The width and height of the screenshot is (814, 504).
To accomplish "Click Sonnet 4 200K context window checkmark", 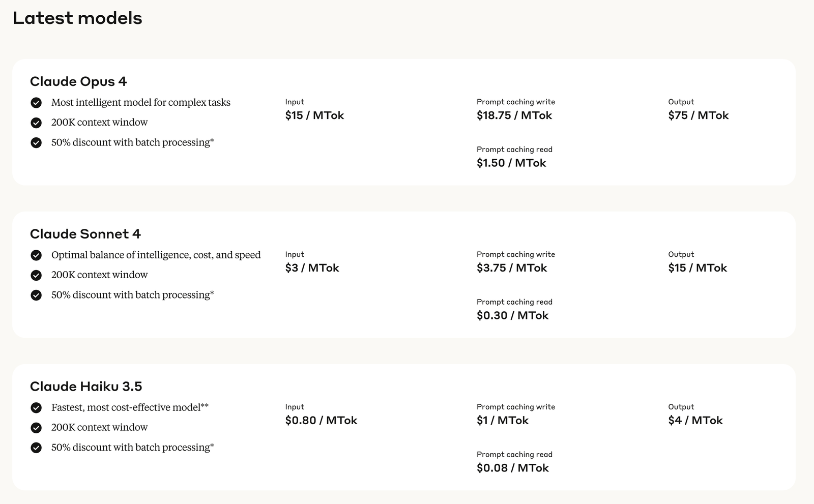I will coord(36,275).
